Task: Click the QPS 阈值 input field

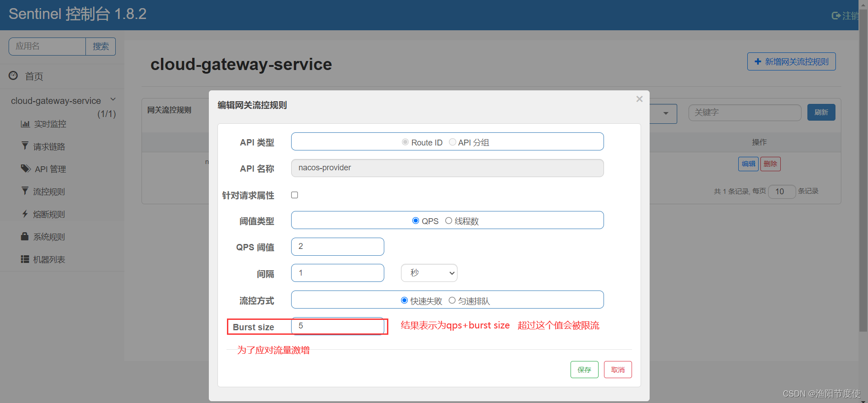Action: pos(338,247)
